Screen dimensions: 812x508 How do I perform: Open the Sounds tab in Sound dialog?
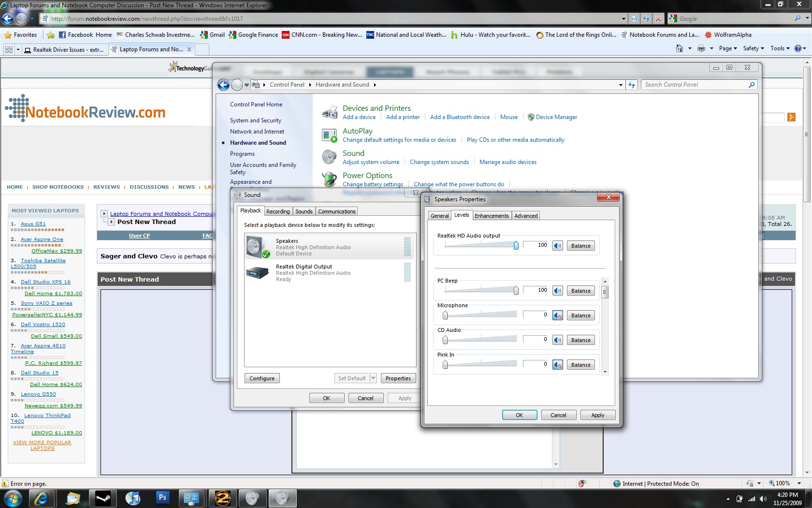point(304,211)
